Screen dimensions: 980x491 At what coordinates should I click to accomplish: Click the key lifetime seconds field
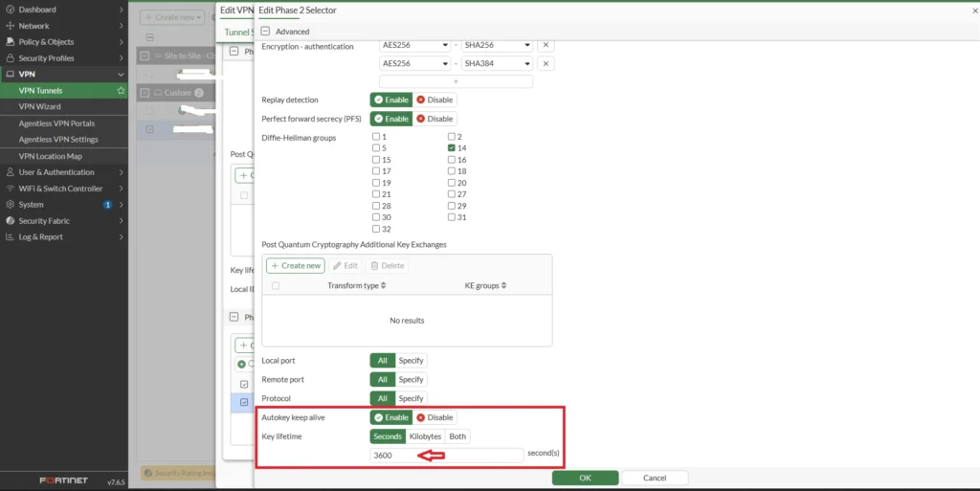(x=446, y=456)
